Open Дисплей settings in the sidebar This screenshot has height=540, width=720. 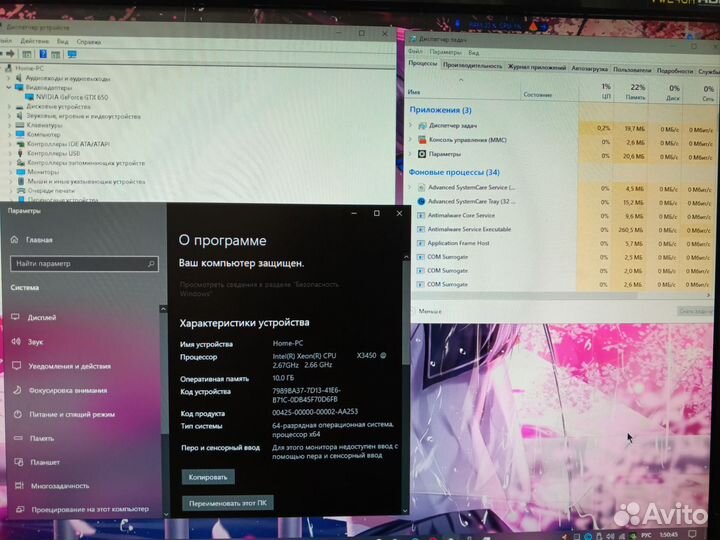tap(41, 317)
